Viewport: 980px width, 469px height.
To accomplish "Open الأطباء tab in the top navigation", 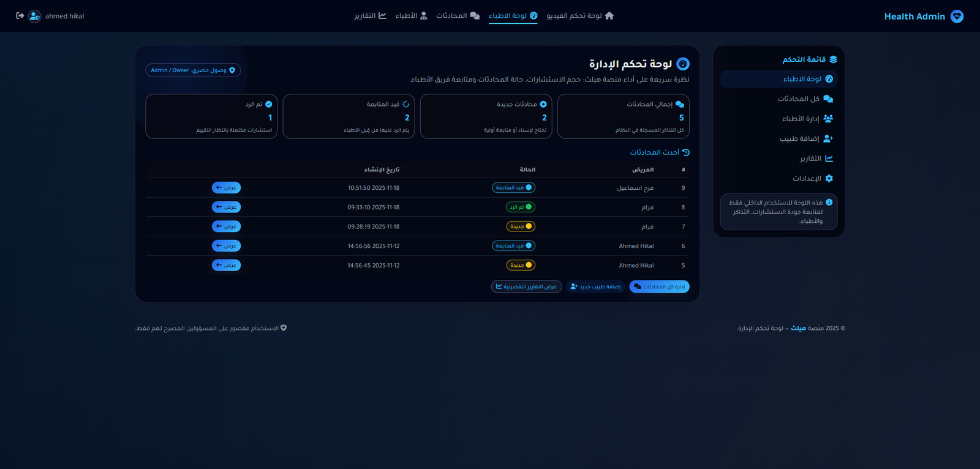I will (411, 16).
